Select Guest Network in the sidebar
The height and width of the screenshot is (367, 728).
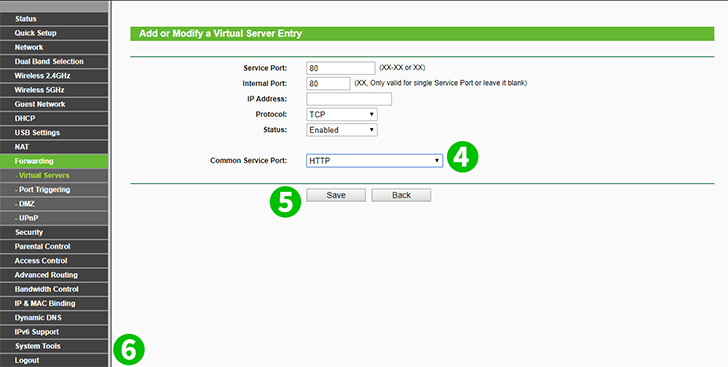[54, 104]
